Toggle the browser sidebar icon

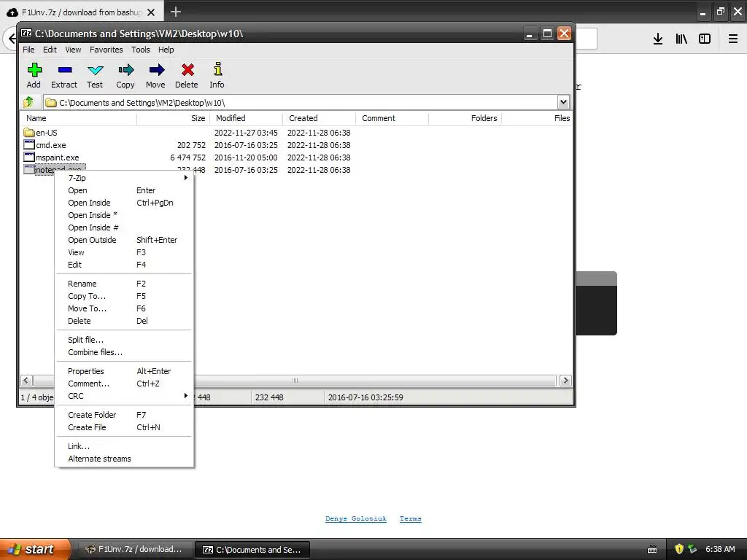tap(705, 39)
